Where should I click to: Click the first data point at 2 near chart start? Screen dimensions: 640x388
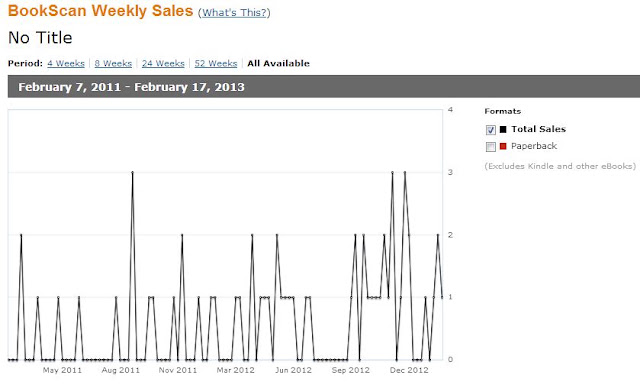(21, 235)
